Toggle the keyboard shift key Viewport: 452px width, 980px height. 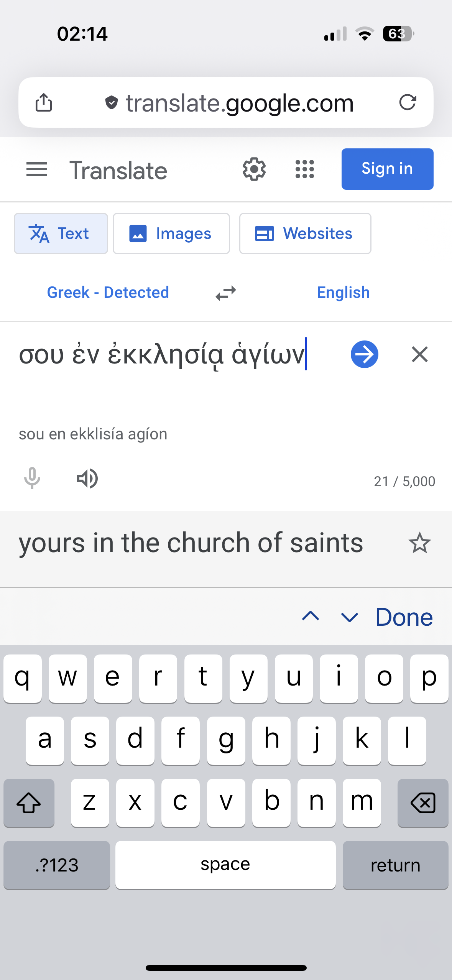pos(29,803)
